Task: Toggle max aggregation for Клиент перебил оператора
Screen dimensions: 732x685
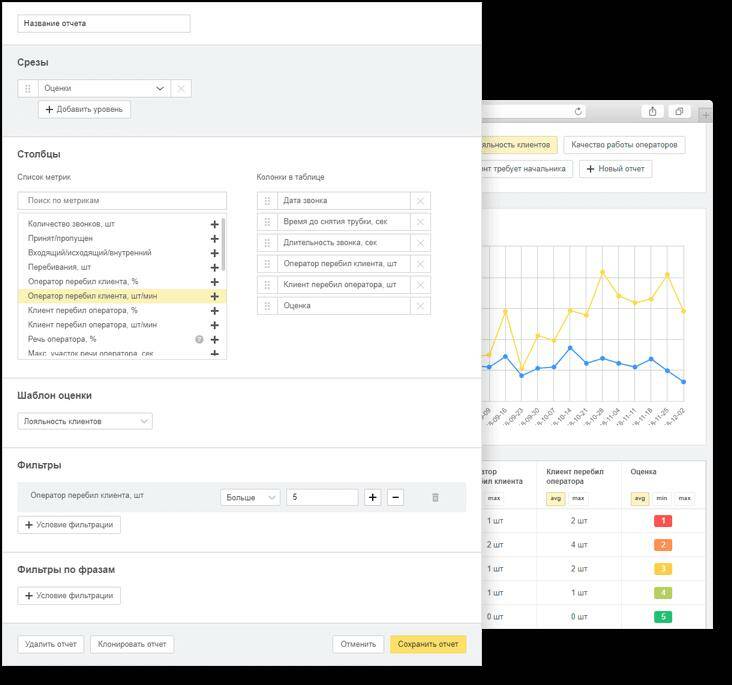Action: pos(578,498)
